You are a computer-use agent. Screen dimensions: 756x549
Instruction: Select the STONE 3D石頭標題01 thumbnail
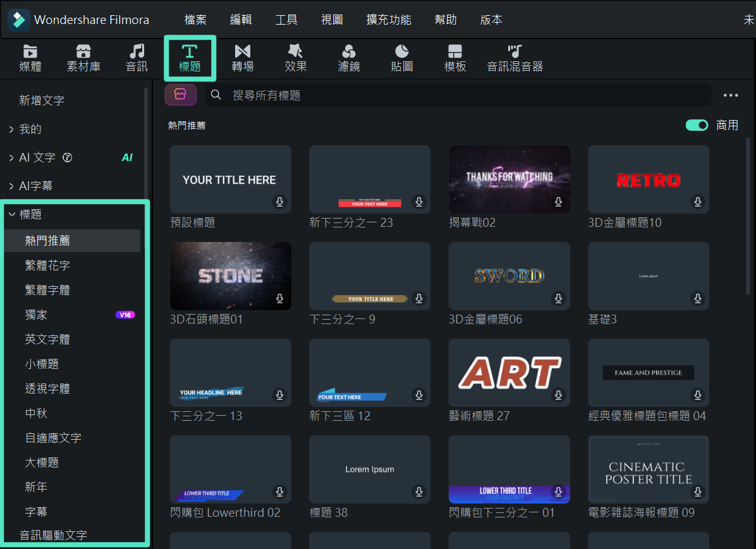point(231,275)
